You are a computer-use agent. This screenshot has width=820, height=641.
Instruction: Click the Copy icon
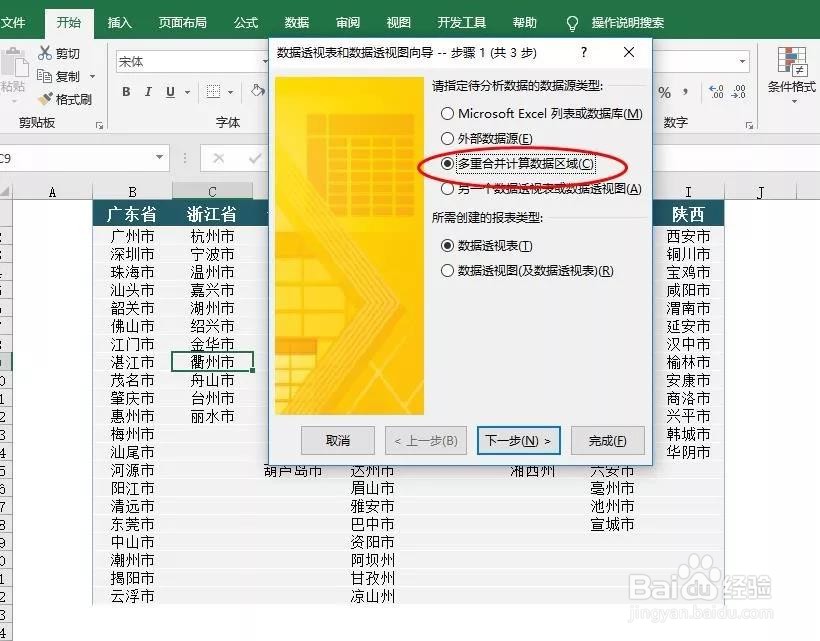click(x=44, y=76)
